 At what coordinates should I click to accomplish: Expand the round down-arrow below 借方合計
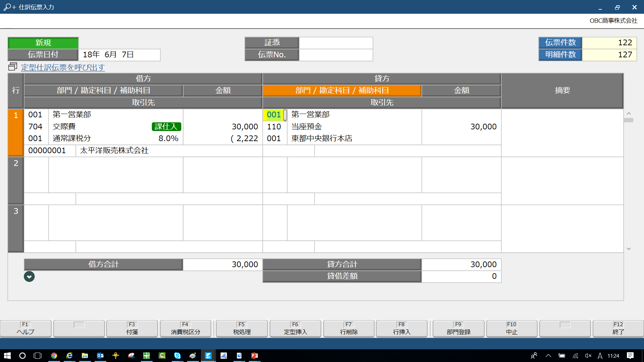coord(29,277)
